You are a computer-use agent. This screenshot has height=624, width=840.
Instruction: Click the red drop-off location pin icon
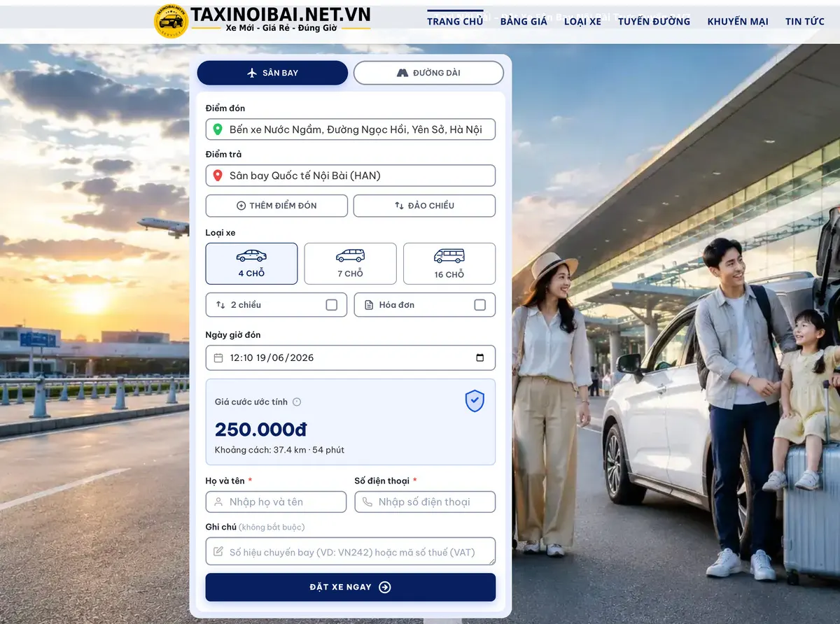tap(218, 176)
